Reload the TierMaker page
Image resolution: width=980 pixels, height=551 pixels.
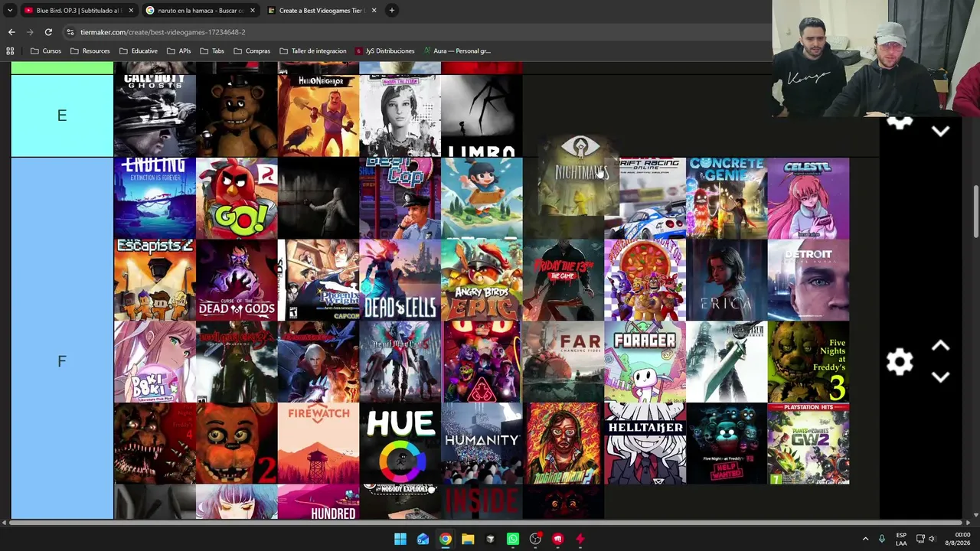48,32
